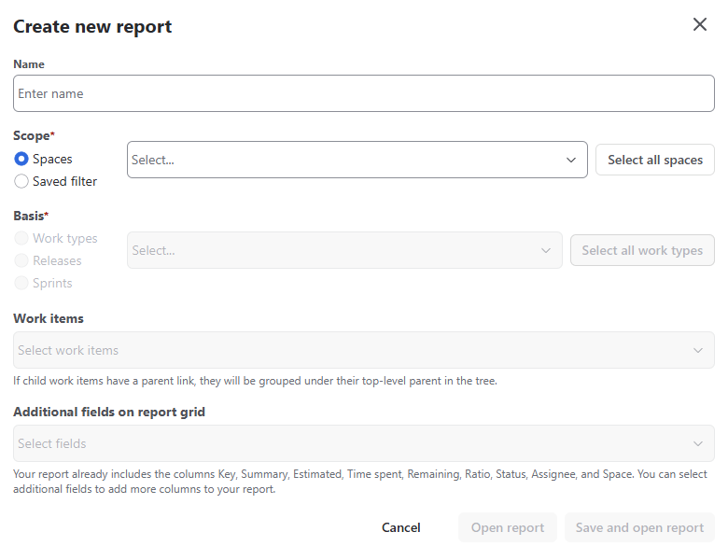Click the Additional fields chevron arrow
This screenshot has width=728, height=560.
tap(698, 443)
